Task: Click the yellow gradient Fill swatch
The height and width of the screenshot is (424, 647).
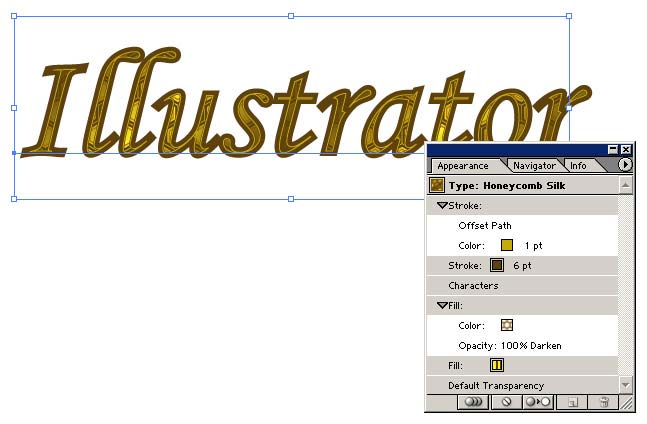Action: click(x=497, y=365)
